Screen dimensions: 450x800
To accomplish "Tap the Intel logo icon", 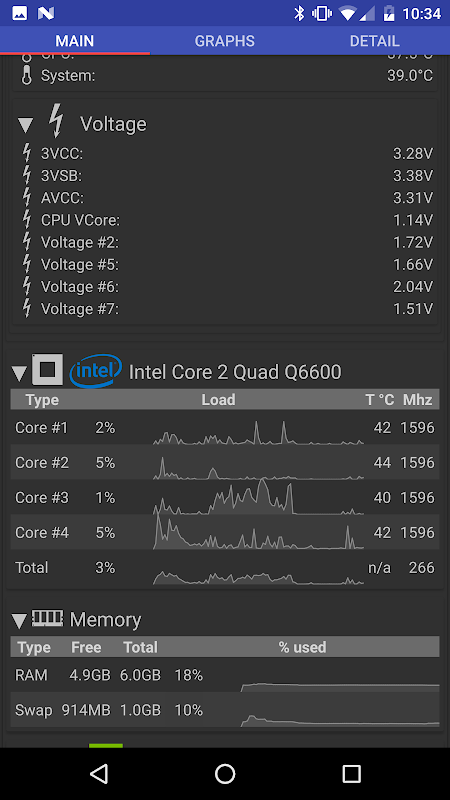I will pyautogui.click(x=95, y=371).
